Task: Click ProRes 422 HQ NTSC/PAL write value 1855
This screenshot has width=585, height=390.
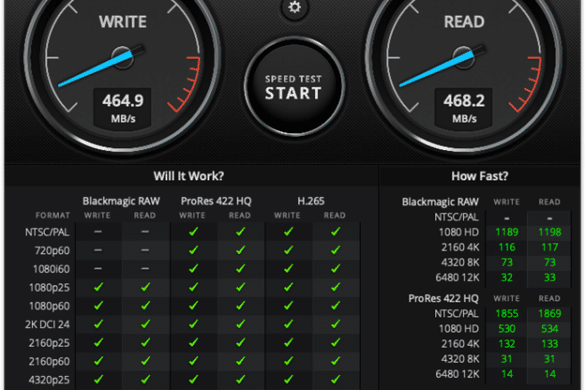Action: [x=507, y=313]
